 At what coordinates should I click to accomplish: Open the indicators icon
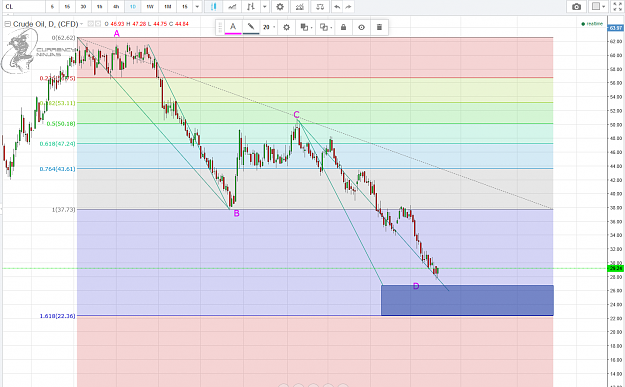click(299, 7)
